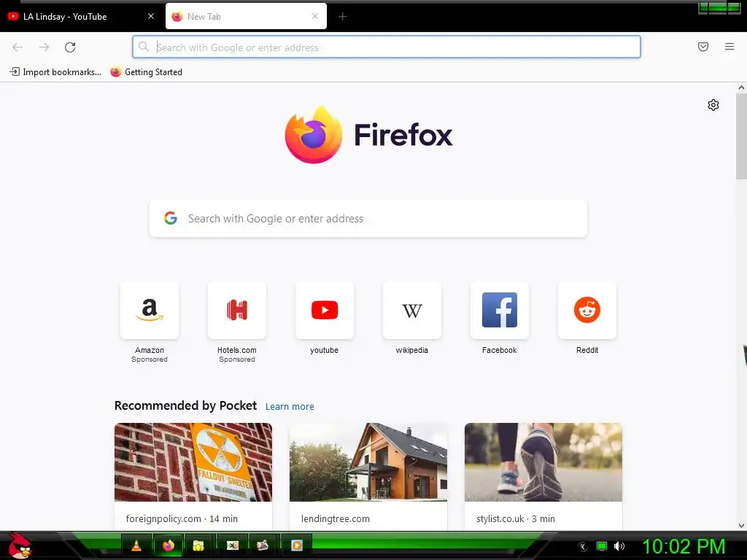747x560 pixels.
Task: Click Learn more about Pocket
Action: (x=290, y=407)
